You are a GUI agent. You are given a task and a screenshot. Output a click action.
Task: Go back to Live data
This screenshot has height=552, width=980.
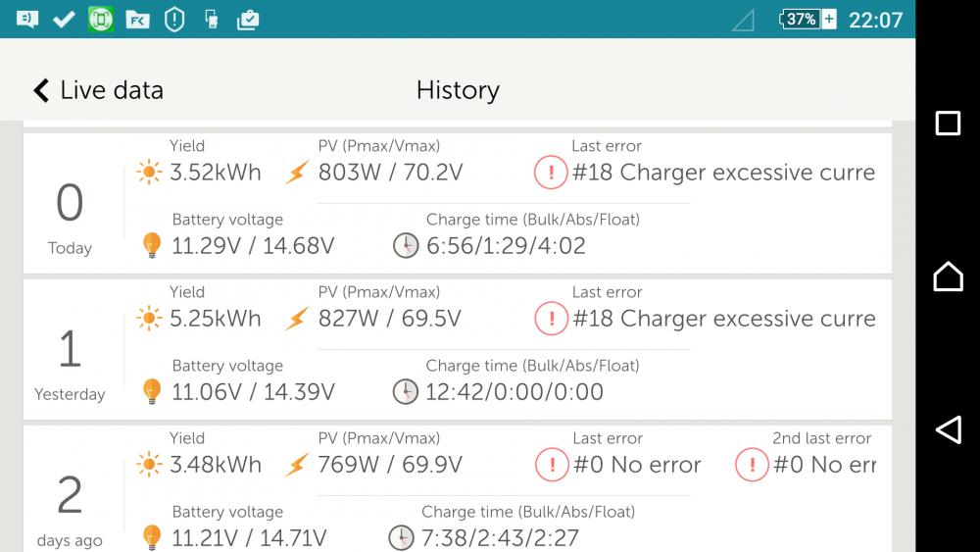click(98, 90)
